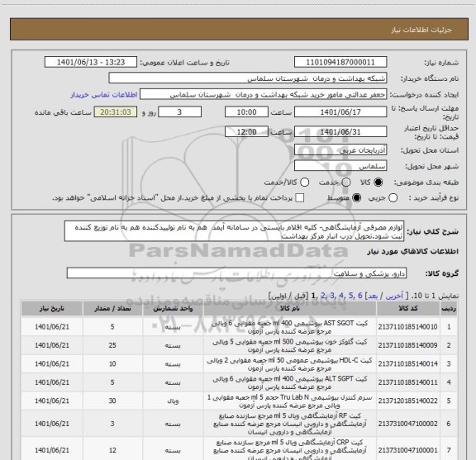
Task: Go to page 3 of the items
Action: click(x=332, y=296)
